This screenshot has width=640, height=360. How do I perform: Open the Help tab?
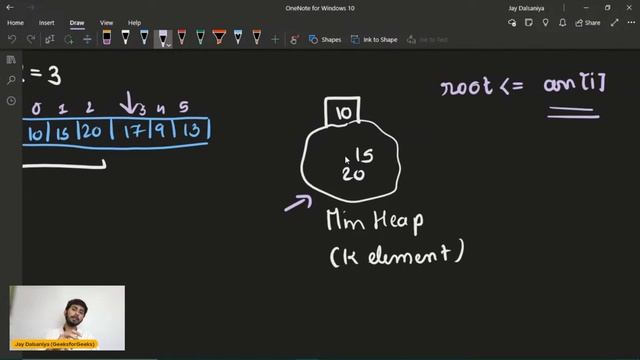click(x=134, y=23)
